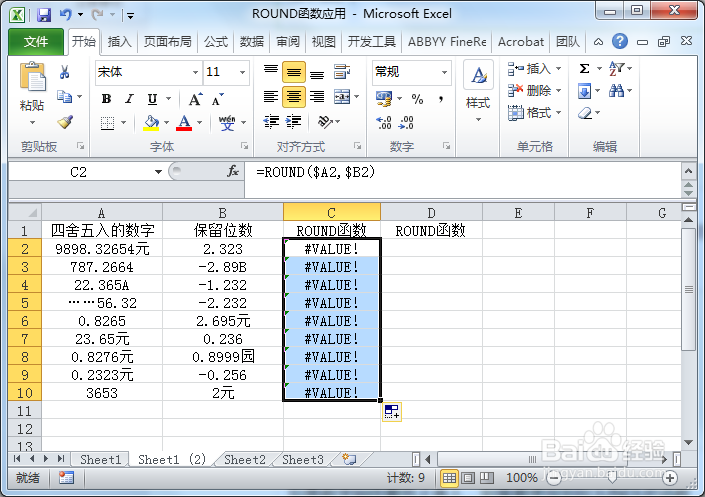Expand the Name Box dropdown arrow
Viewport: 705px width, 497px height.
pos(158,172)
